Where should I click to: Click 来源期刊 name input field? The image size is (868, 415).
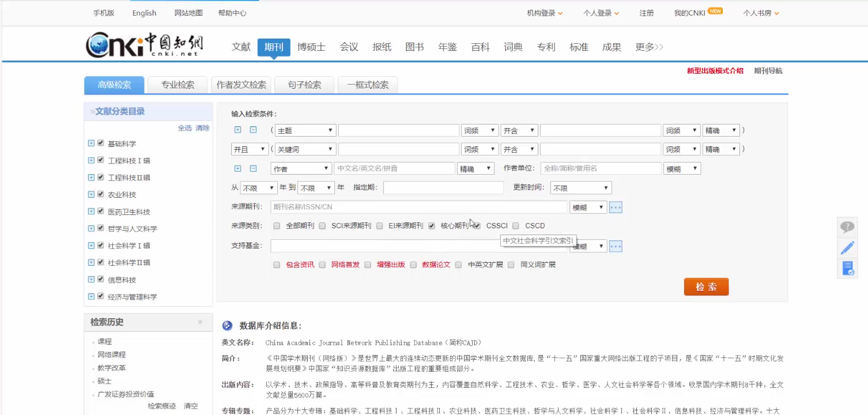tap(418, 207)
